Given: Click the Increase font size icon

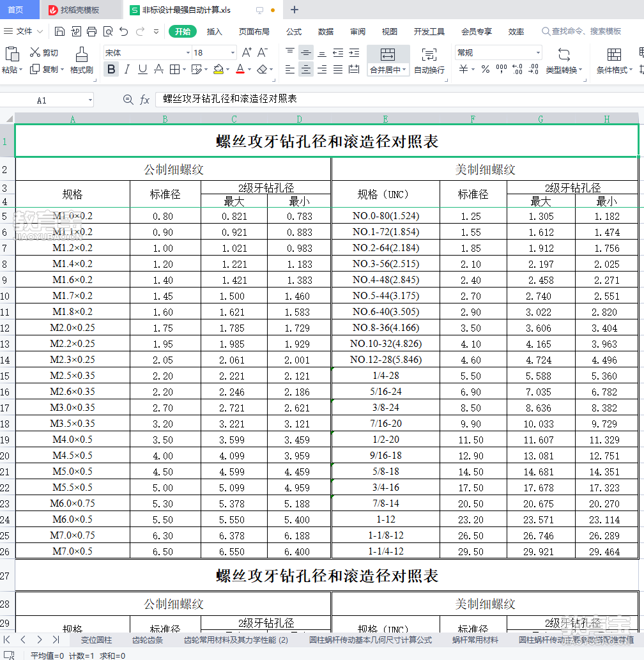Looking at the screenshot, I should pos(247,52).
